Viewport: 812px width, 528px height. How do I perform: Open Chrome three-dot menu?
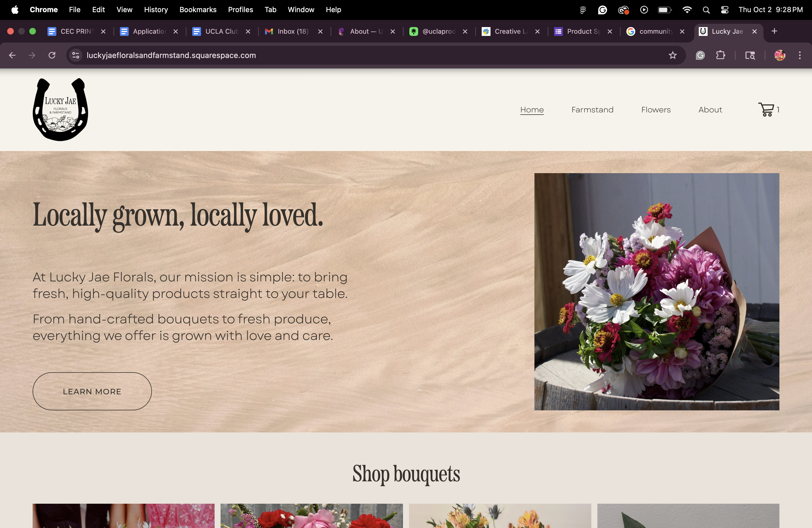click(x=799, y=55)
